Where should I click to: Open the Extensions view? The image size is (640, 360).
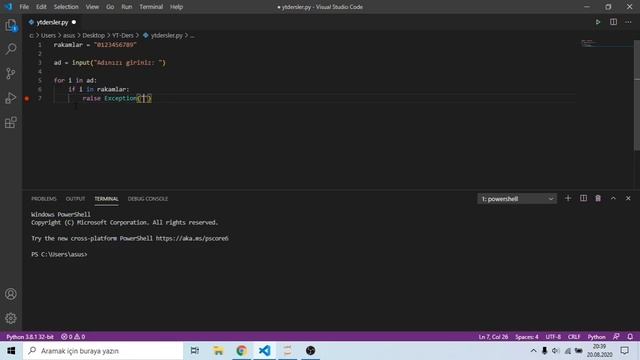pos(11,122)
